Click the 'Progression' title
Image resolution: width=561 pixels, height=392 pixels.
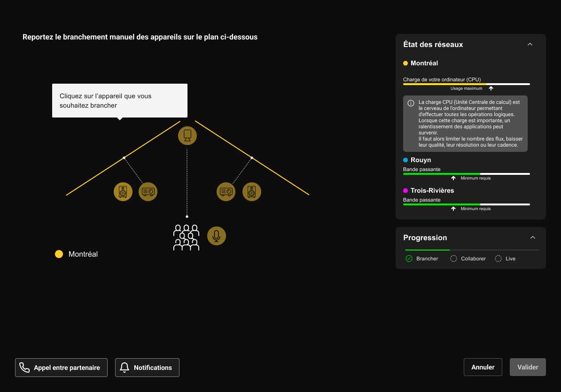[425, 238]
